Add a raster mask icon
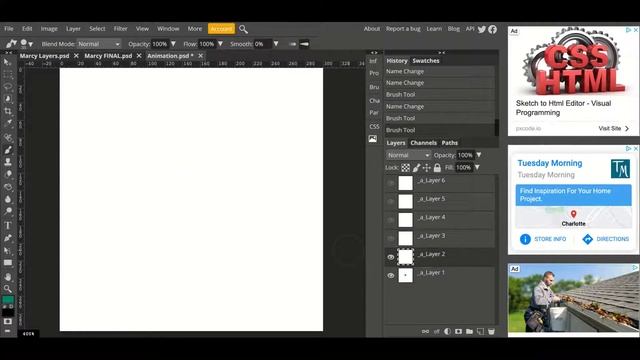 pyautogui.click(x=458, y=331)
